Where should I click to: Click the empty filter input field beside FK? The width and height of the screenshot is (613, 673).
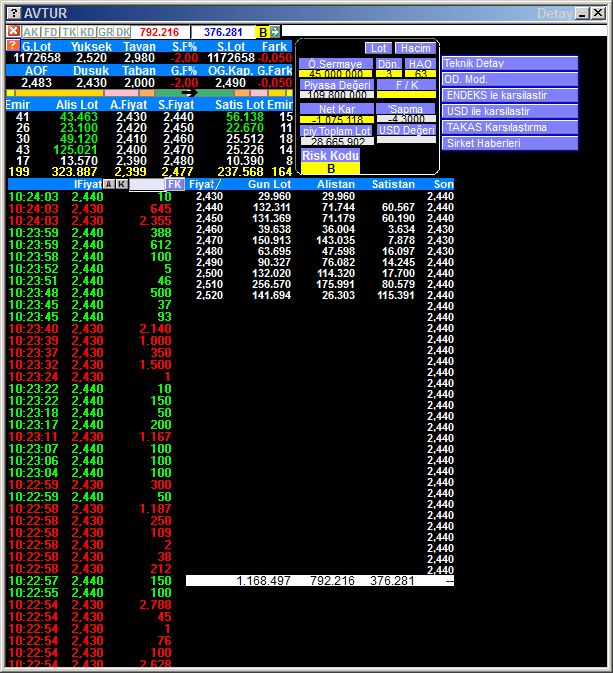[147, 185]
